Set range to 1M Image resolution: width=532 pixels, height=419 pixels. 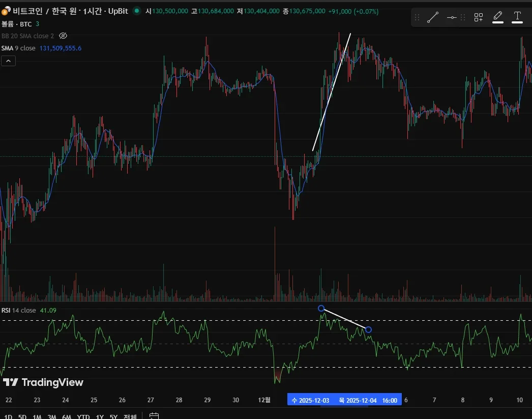click(x=37, y=416)
